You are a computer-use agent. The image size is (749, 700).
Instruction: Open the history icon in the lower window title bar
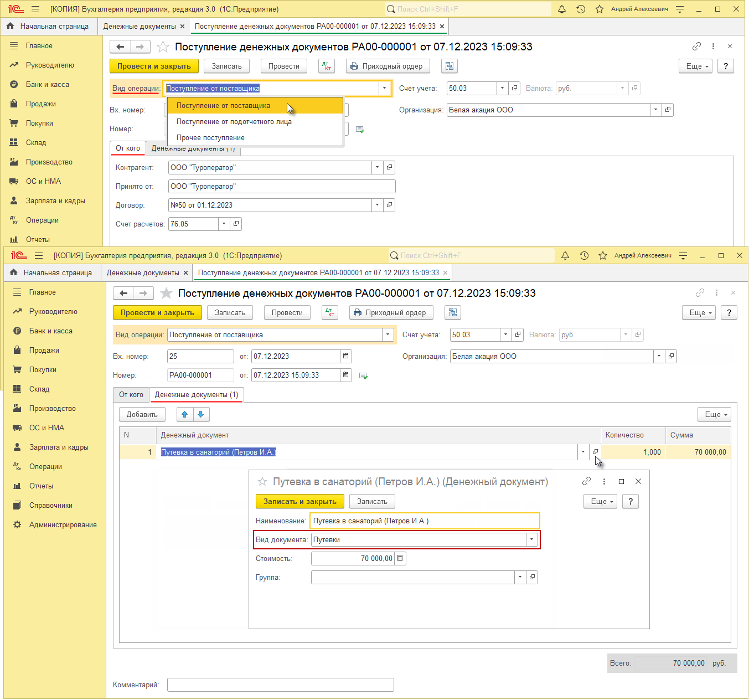(584, 255)
